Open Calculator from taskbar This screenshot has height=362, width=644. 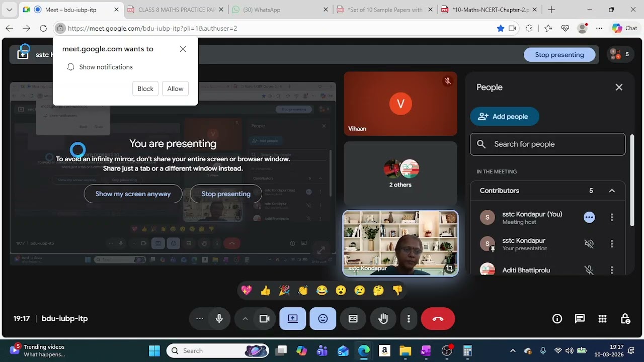point(467,351)
